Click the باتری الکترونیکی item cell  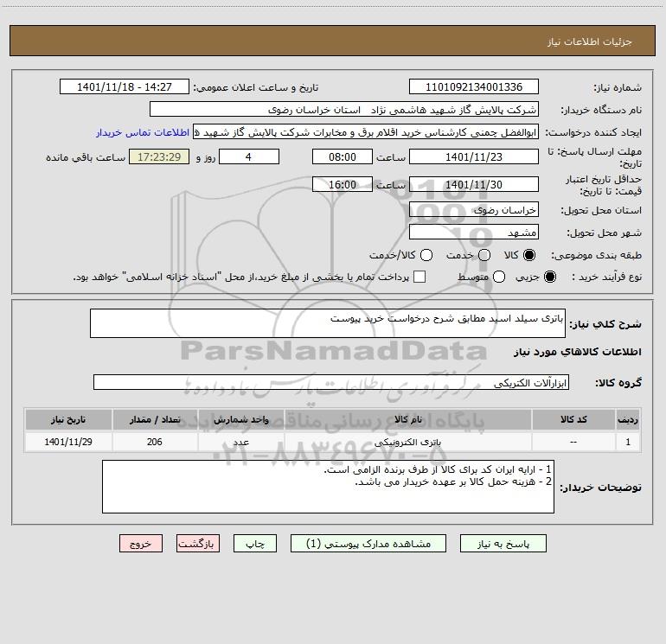pyautogui.click(x=407, y=442)
